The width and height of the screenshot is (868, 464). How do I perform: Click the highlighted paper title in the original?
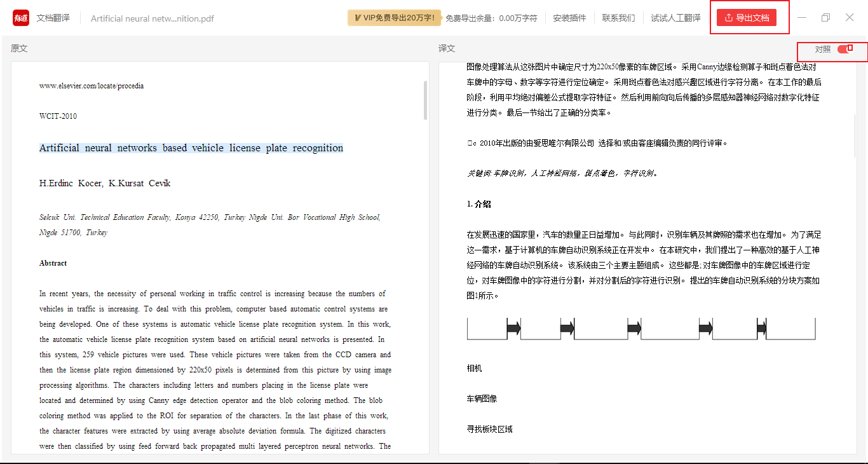coord(191,148)
